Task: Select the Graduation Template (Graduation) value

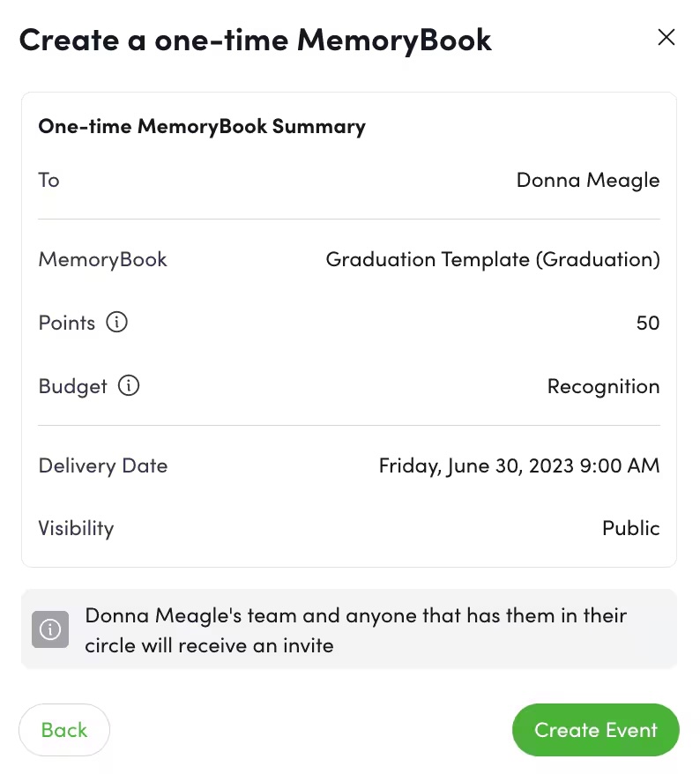Action: [492, 259]
